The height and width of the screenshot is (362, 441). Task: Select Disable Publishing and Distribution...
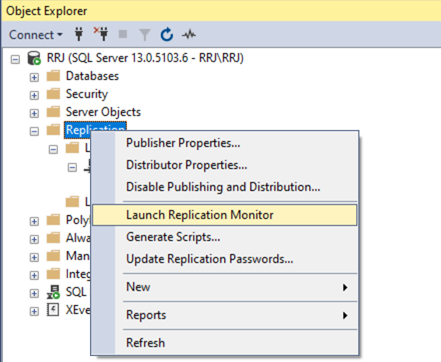[x=225, y=187]
